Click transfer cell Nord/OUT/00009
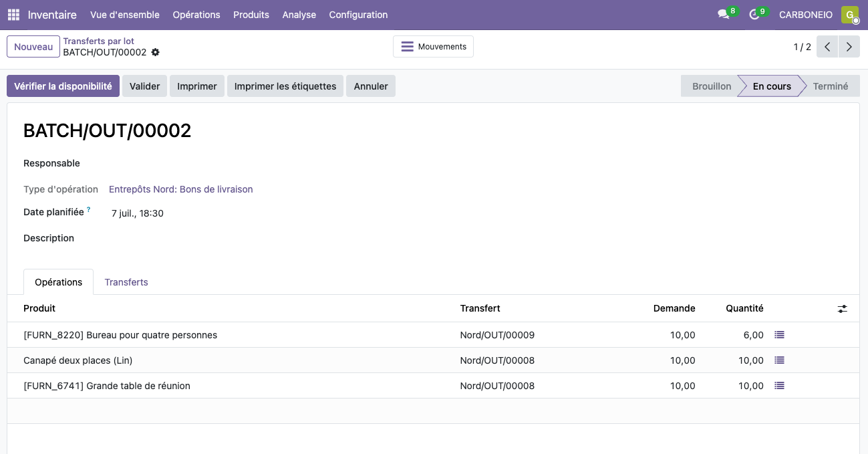868x454 pixels. click(498, 335)
